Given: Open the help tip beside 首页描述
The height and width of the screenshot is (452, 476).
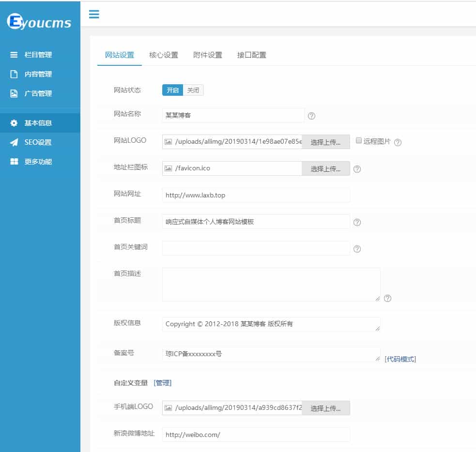Looking at the screenshot, I should point(388,299).
